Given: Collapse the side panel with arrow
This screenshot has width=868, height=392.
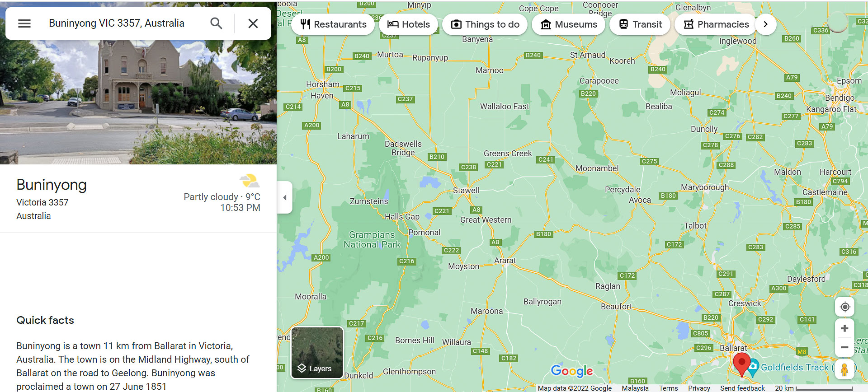Looking at the screenshot, I should pyautogui.click(x=285, y=197).
